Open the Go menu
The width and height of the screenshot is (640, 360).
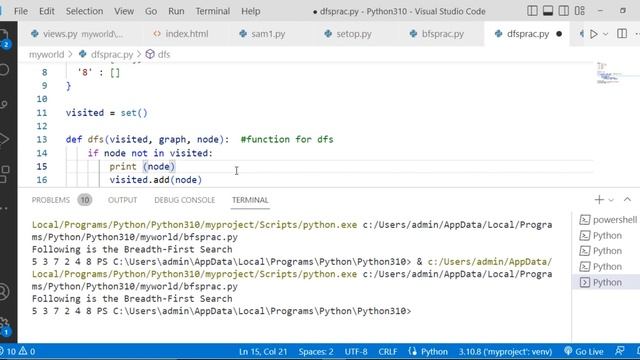tap(151, 11)
